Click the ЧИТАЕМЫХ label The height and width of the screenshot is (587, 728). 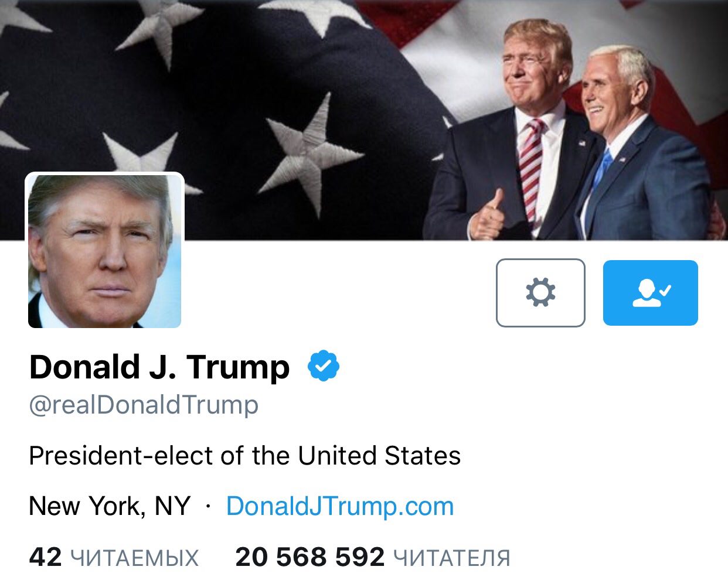point(135,558)
